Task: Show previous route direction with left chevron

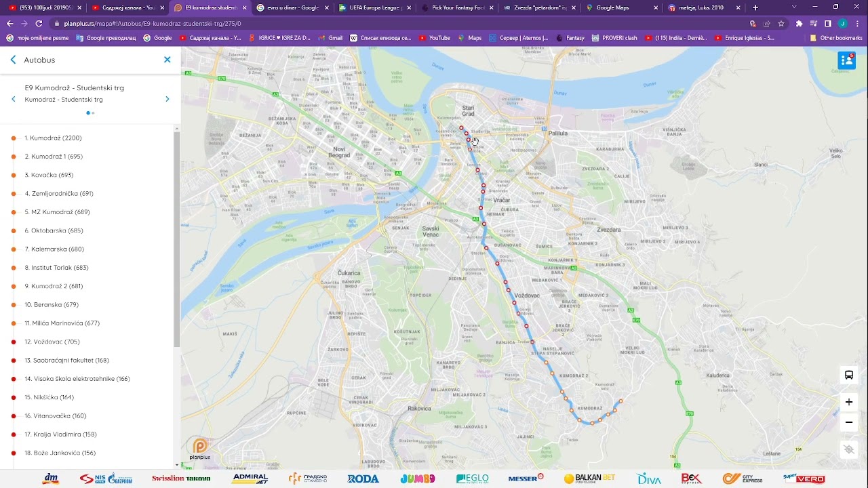Action: click(14, 99)
